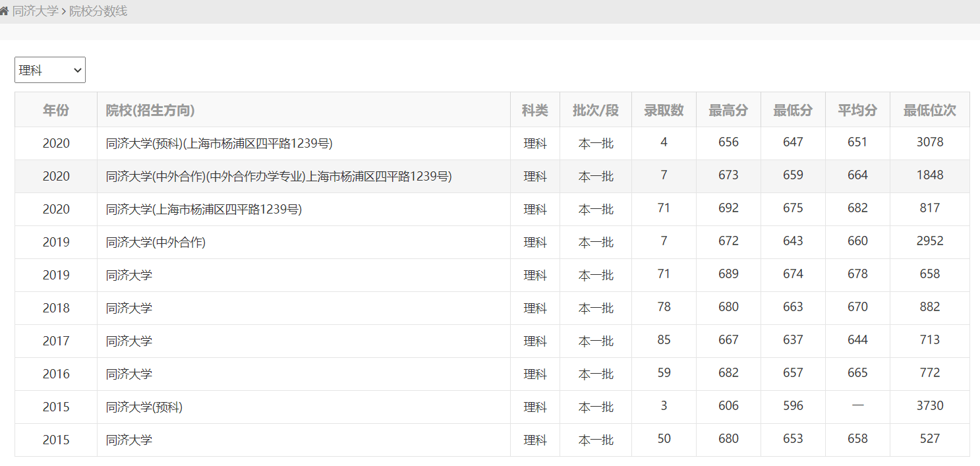This screenshot has width=980, height=466.
Task: Click the lowest score 675
Action: [793, 208]
